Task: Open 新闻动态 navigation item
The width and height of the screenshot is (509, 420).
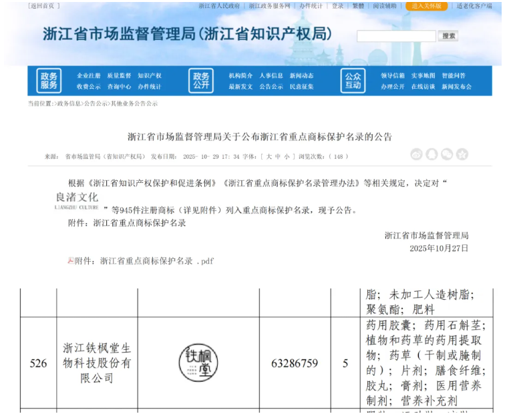Action: (x=301, y=75)
